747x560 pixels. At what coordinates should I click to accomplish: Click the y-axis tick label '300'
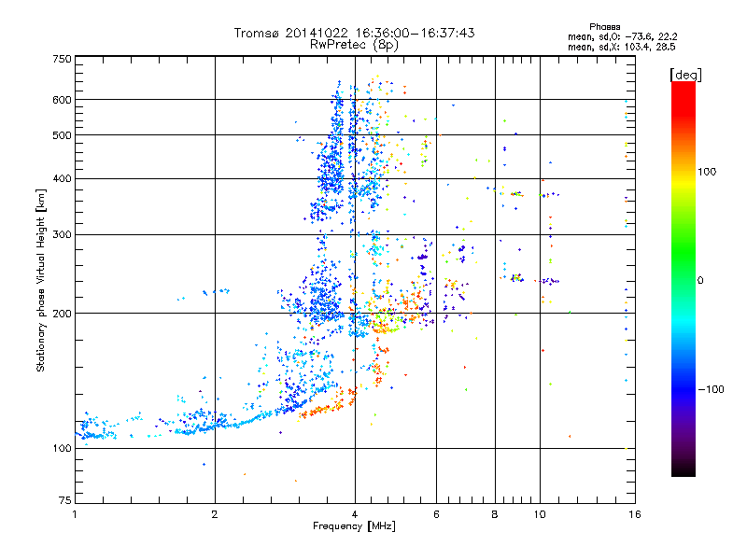click(62, 234)
